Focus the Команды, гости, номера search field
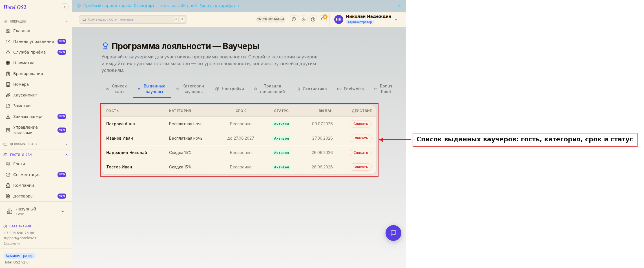Viewport: 644px width, 268px height. (133, 19)
